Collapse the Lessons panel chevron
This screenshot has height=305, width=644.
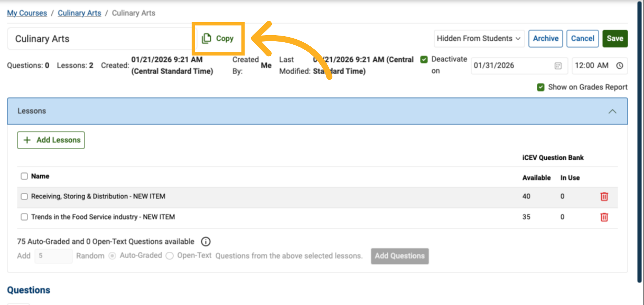point(612,111)
